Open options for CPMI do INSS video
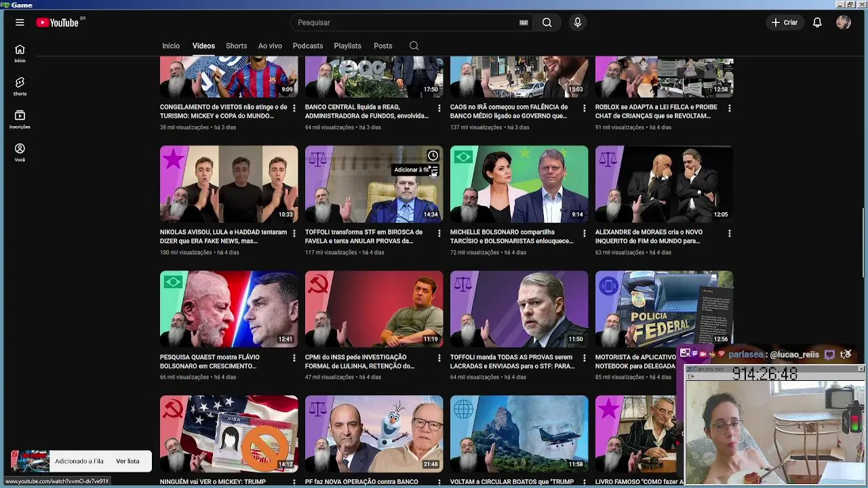The width and height of the screenshot is (868, 488). pyautogui.click(x=439, y=358)
